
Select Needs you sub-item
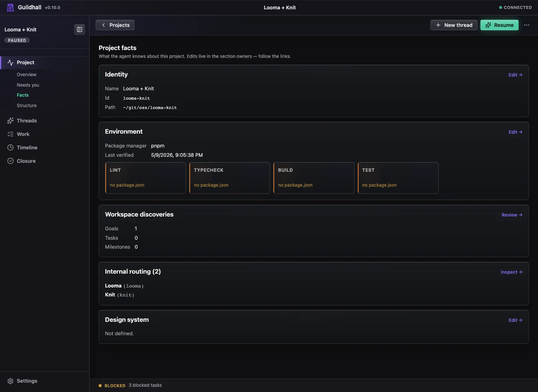coord(28,85)
